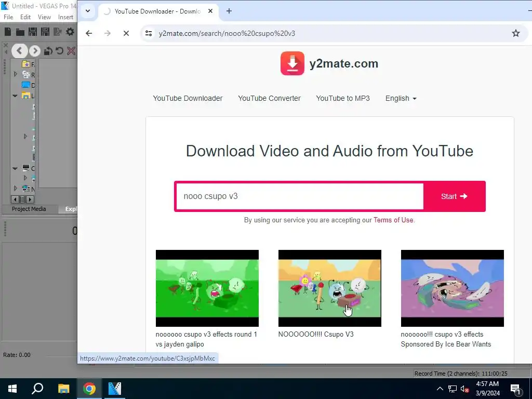532x399 pixels.
Task: Click the NOOOOOO!!!! Csupo V3 title text
Action: pyautogui.click(x=316, y=335)
